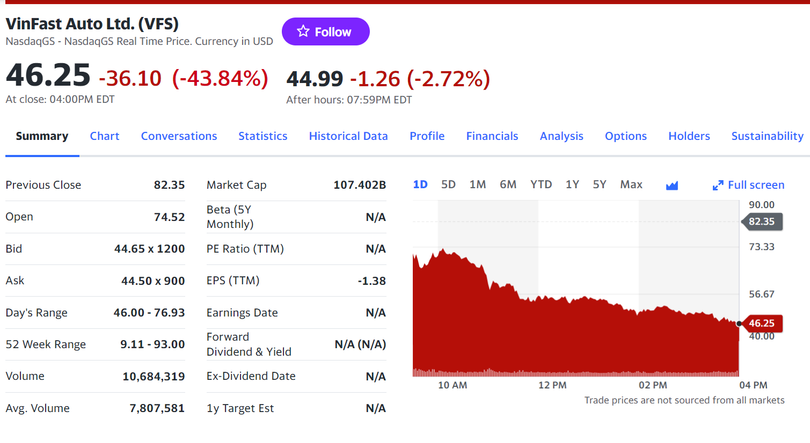Expand chart to Full screen
The image size is (810, 443).
point(748,185)
